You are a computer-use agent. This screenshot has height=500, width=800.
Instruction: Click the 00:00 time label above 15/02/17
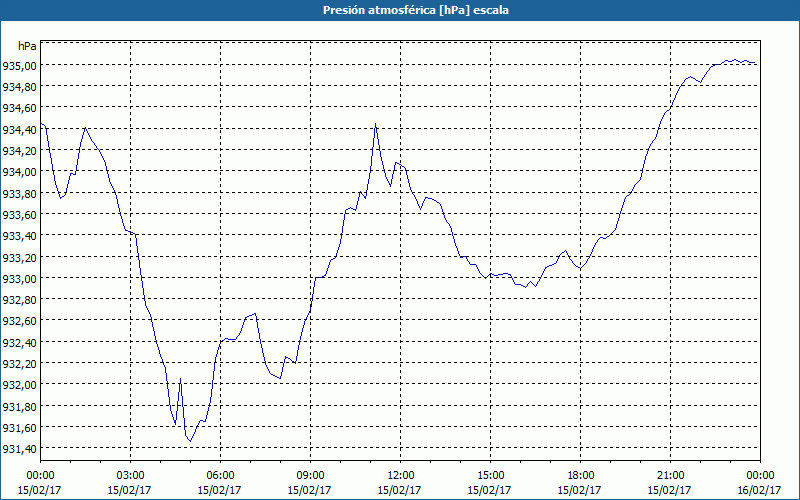tap(40, 476)
